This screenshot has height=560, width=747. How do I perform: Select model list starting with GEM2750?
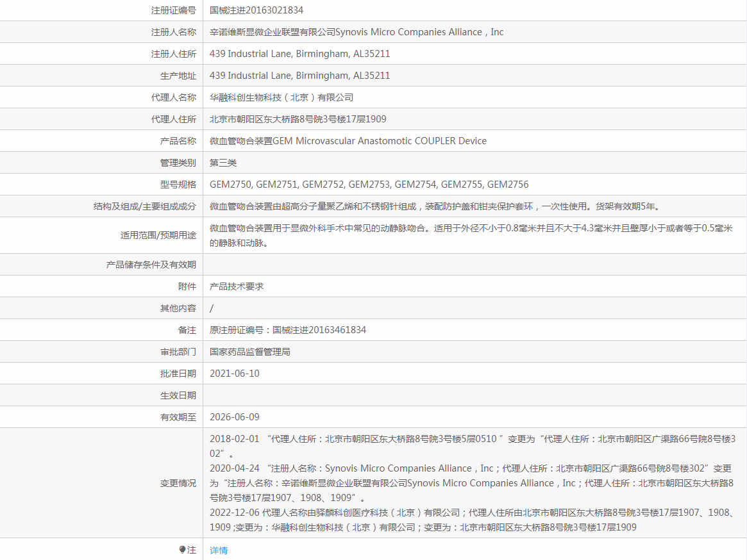click(369, 185)
